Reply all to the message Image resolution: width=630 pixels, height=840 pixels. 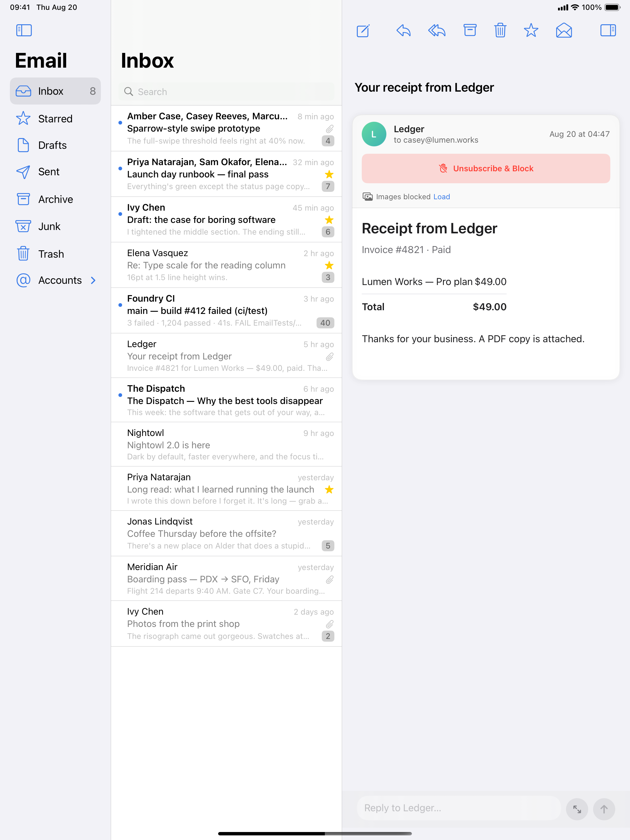click(437, 30)
